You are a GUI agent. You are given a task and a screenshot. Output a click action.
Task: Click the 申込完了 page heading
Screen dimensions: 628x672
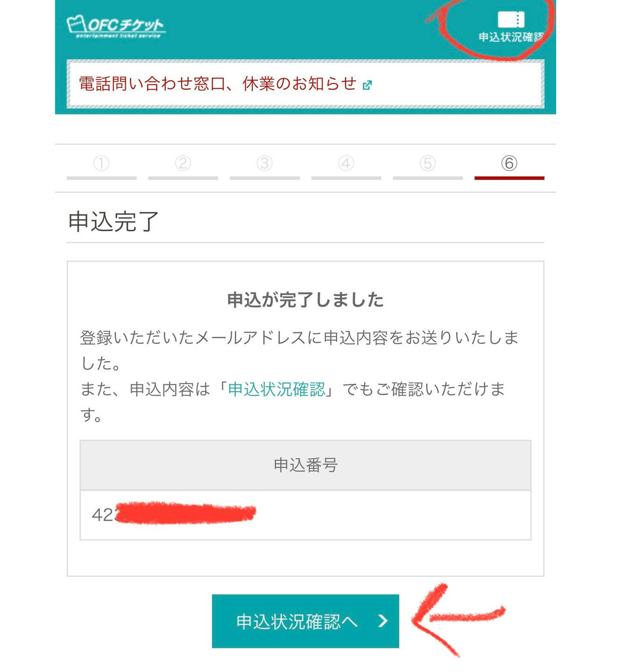point(113,221)
